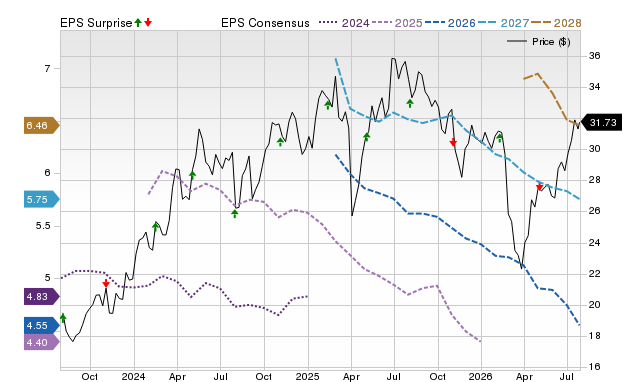Image resolution: width=640 pixels, height=382 pixels.
Task: Click the 2027 light blue dashed legend entry
Action: point(503,23)
